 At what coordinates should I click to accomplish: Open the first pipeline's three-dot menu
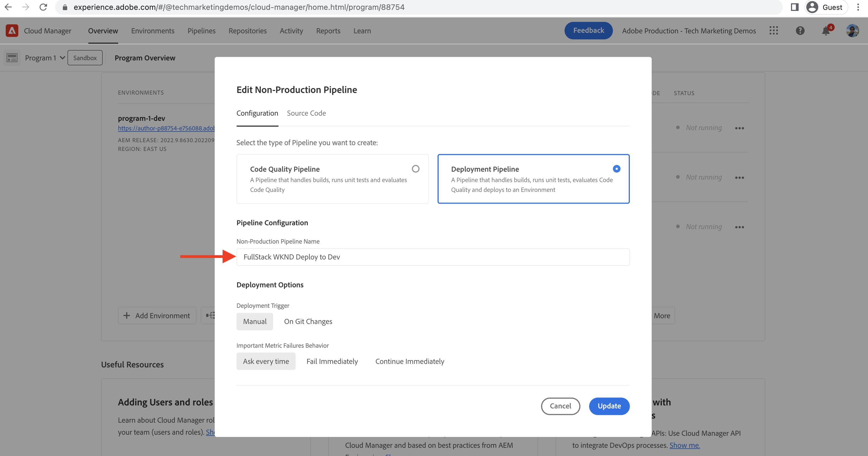click(x=739, y=128)
